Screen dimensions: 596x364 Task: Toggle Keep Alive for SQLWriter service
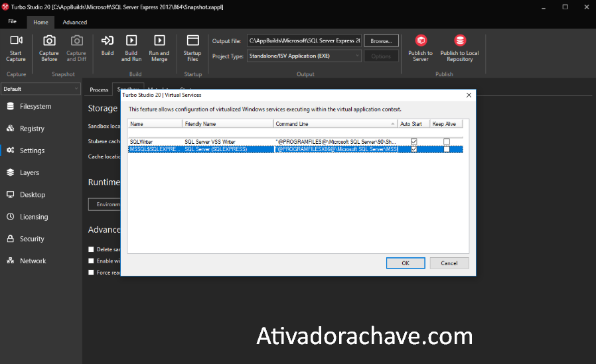(x=447, y=141)
